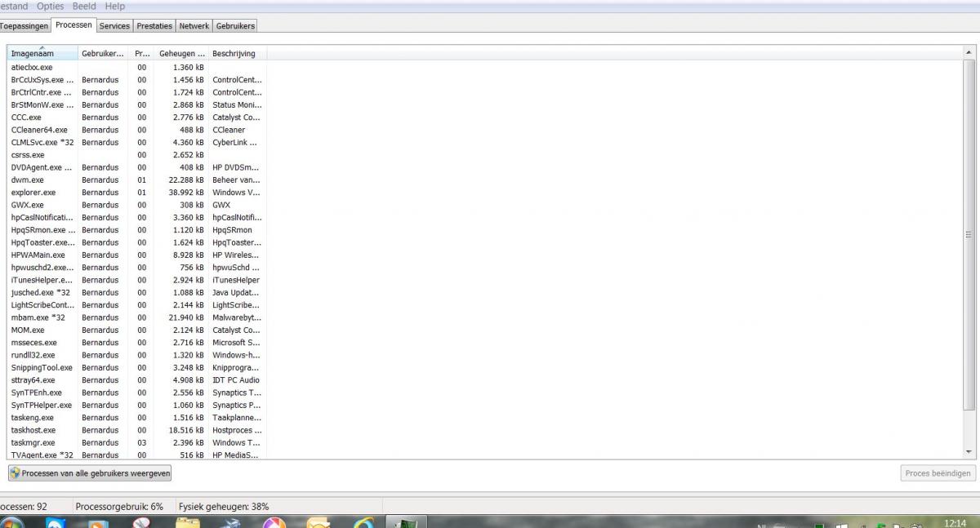Switch to the Services tab
Viewport: 980px width, 528px height.
(x=114, y=26)
